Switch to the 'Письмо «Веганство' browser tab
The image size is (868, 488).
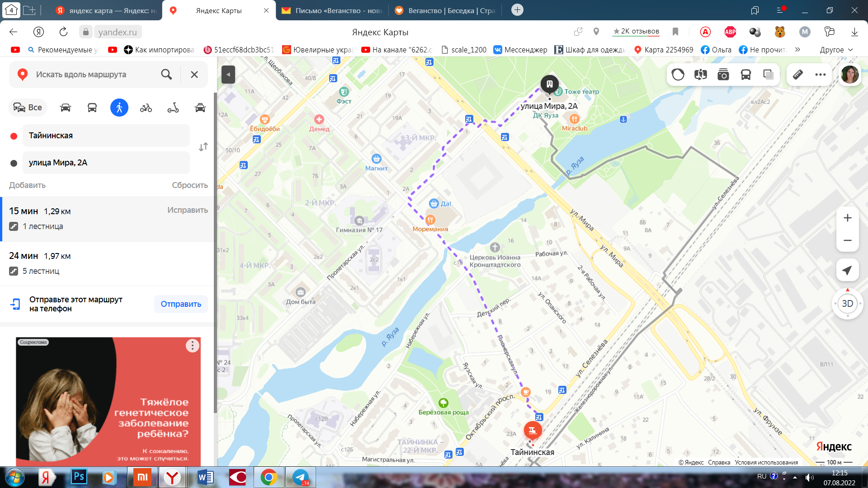coord(332,10)
